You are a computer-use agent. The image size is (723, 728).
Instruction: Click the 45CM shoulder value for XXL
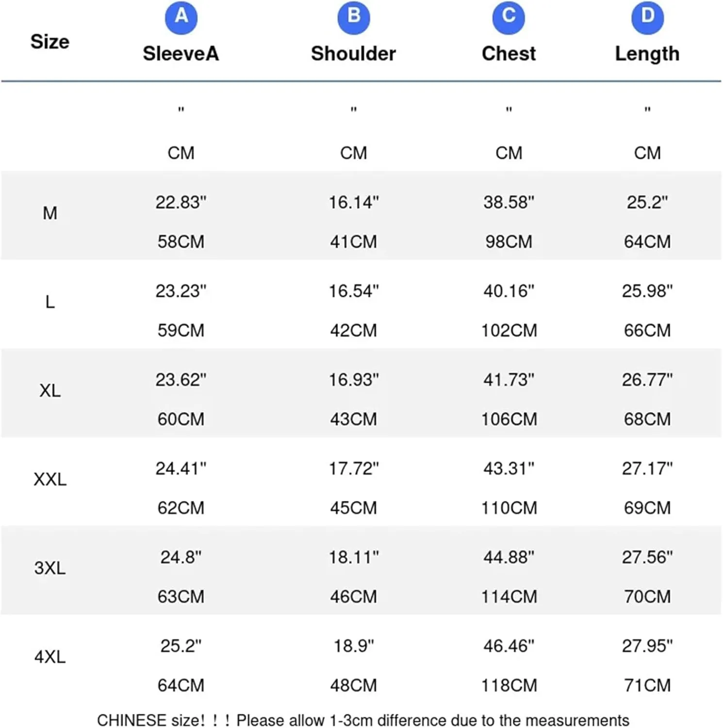[x=354, y=508]
